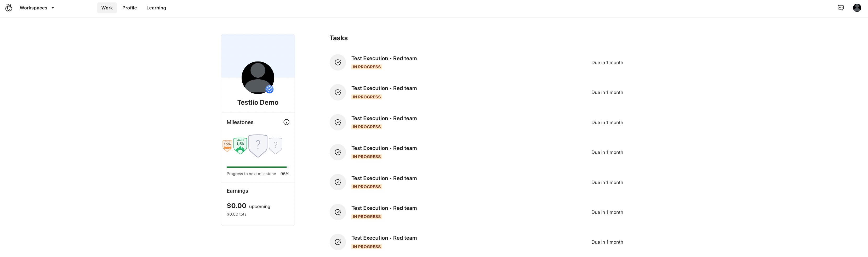Click the milestone progress bar
Image resolution: width=868 pixels, height=257 pixels.
pyautogui.click(x=258, y=167)
